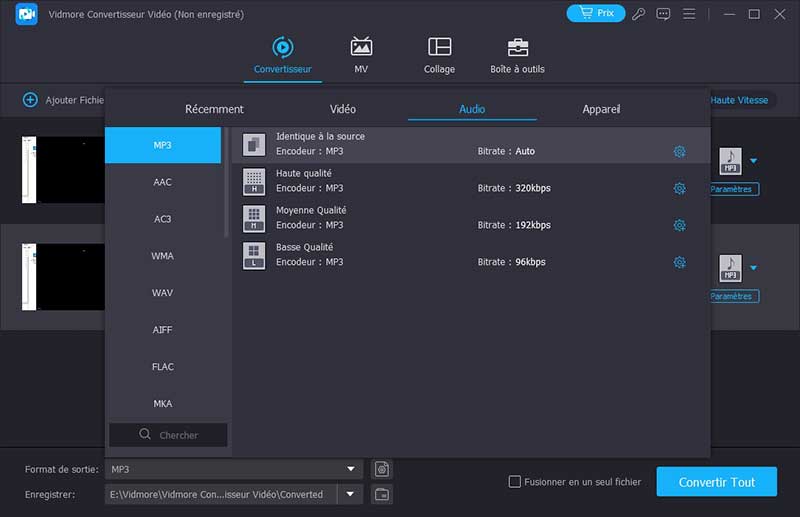Open settings gear for Basse Qualité
The width and height of the screenshot is (800, 517).
679,262
